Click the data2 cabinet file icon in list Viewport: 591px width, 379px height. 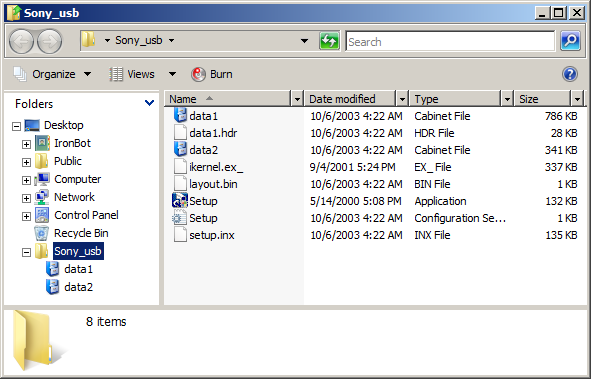pyautogui.click(x=180, y=149)
